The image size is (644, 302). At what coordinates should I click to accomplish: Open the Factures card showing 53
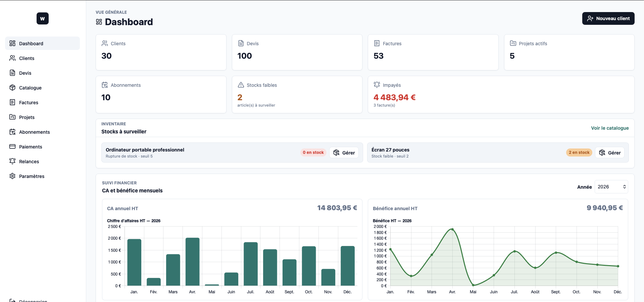coord(433,52)
